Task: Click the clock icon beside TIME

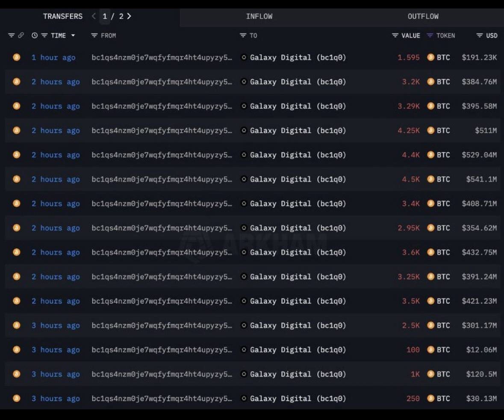Action: (x=35, y=35)
